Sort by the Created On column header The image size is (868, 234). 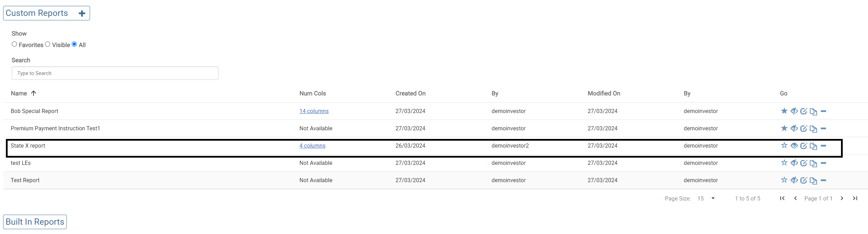pos(410,93)
